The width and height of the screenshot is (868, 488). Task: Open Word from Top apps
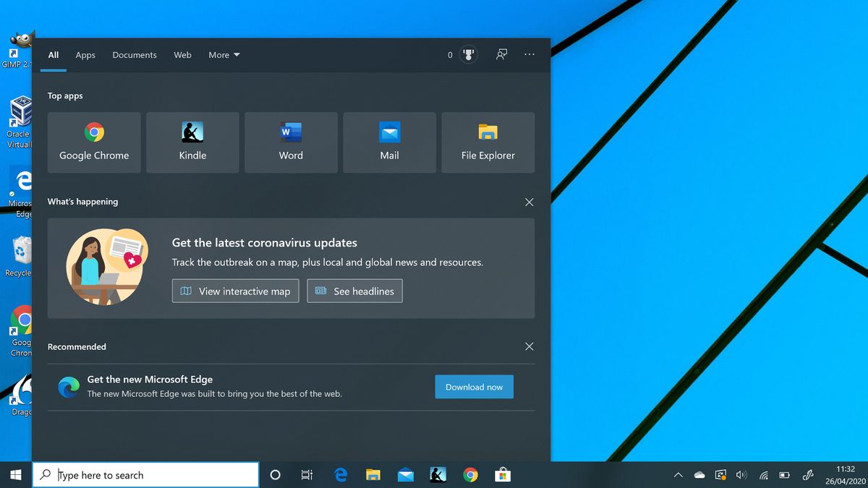point(291,142)
